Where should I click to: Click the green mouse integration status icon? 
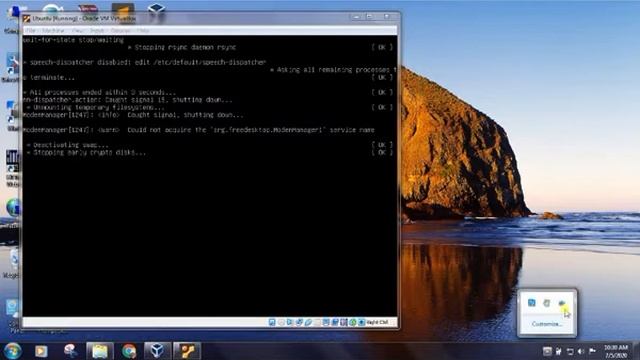353,322
